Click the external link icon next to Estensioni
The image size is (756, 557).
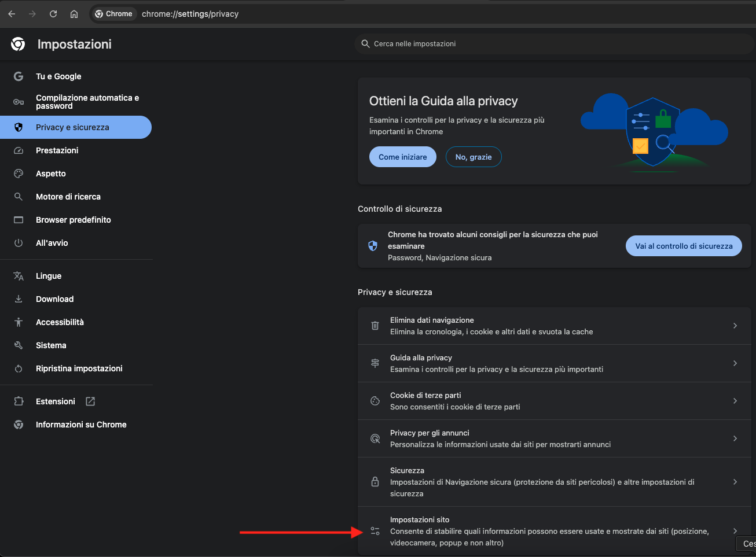click(90, 401)
